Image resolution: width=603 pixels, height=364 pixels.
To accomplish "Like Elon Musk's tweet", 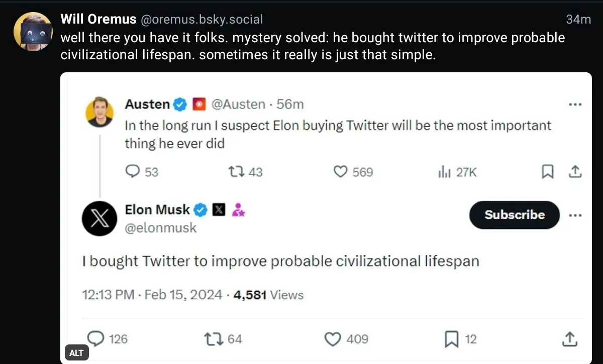I will [333, 339].
